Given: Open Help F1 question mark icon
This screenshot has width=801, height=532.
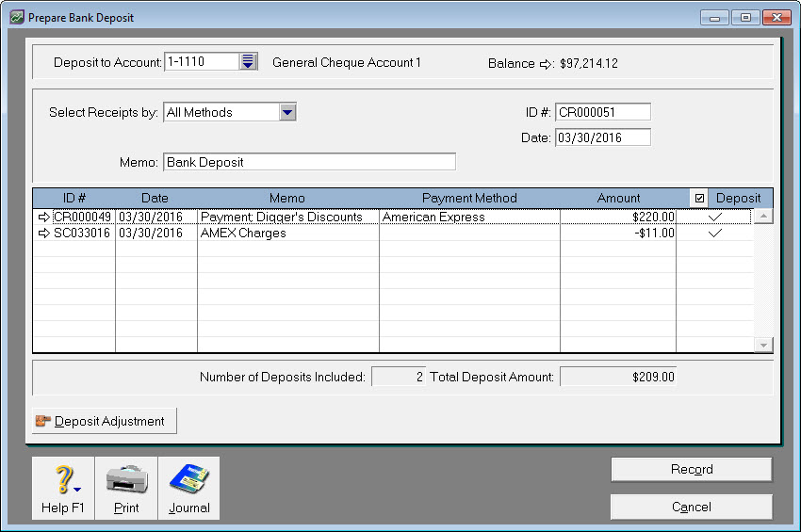Looking at the screenshot, I should [x=62, y=478].
